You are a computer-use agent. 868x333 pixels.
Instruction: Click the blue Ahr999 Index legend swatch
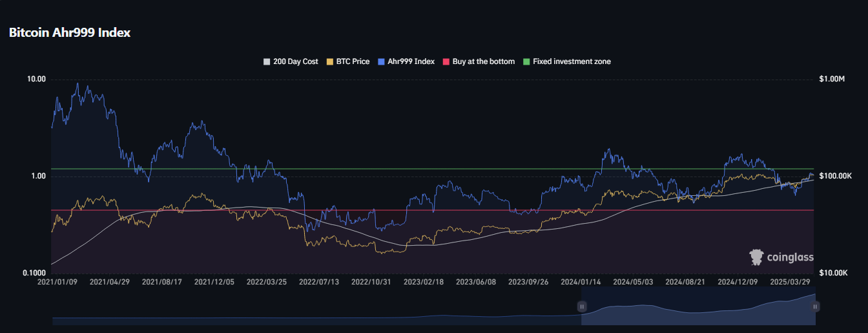tap(381, 61)
